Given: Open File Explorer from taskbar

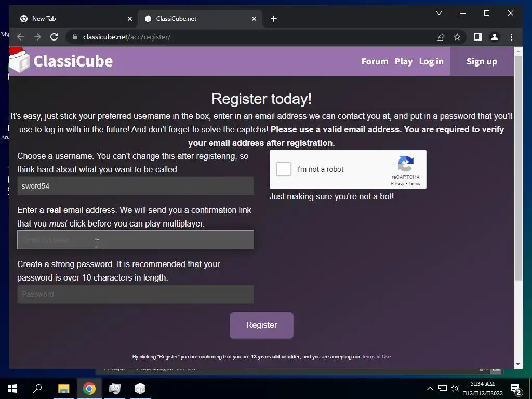Looking at the screenshot, I should pos(63,389).
